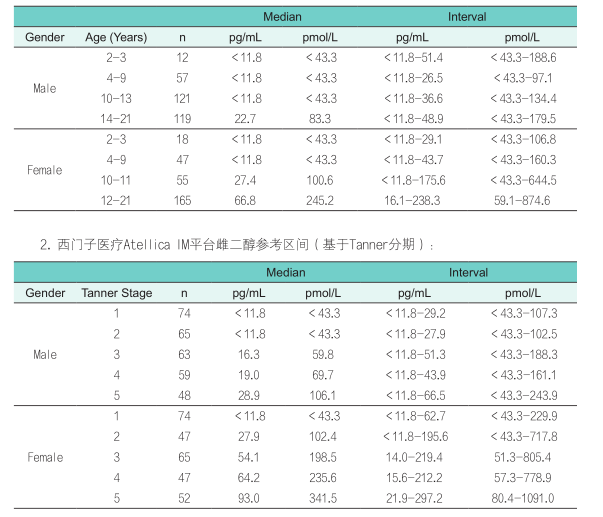Select the Age (Years) column header
603x517 pixels.
point(116,37)
